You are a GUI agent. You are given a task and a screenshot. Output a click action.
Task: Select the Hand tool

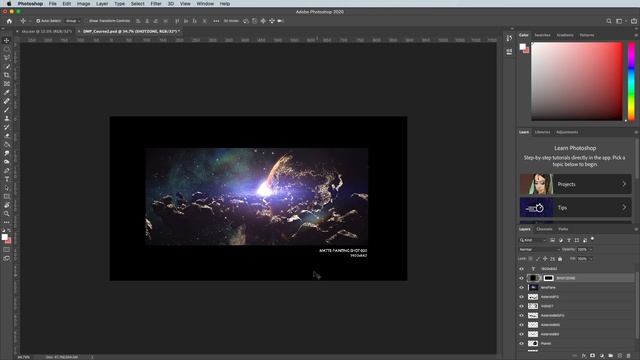coord(7,205)
